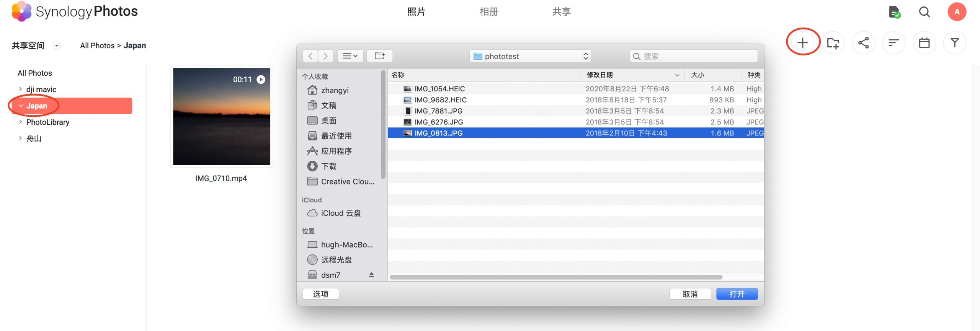
Task: Expand the PhotoLibrary folder
Action: tap(20, 122)
